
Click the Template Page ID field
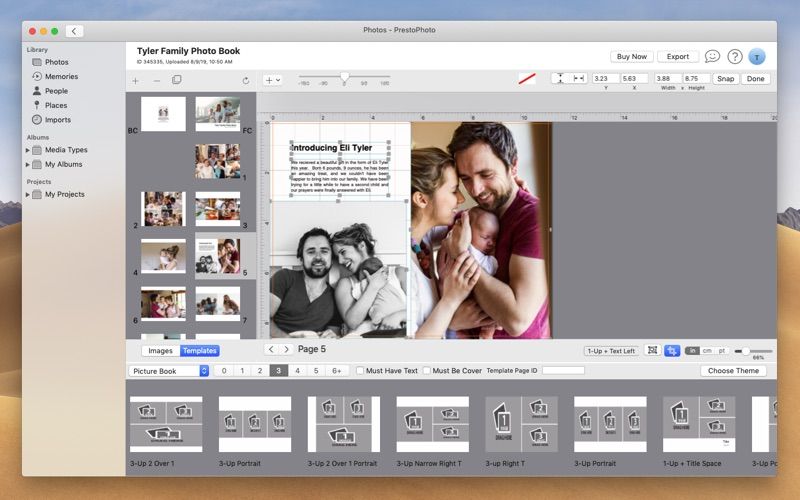pyautogui.click(x=563, y=370)
